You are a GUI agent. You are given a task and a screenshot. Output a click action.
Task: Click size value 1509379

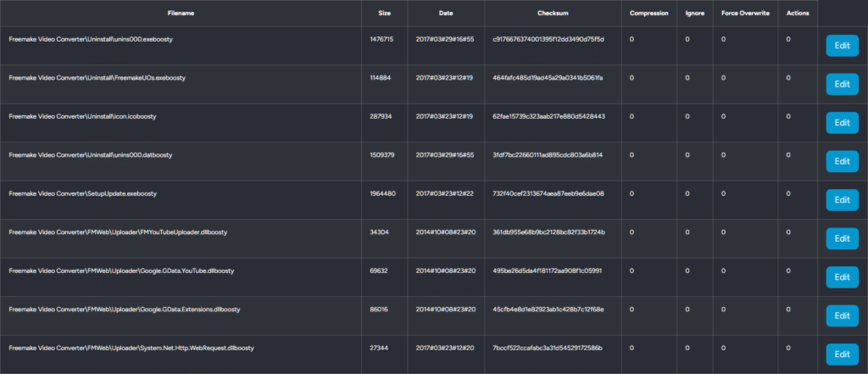382,155
